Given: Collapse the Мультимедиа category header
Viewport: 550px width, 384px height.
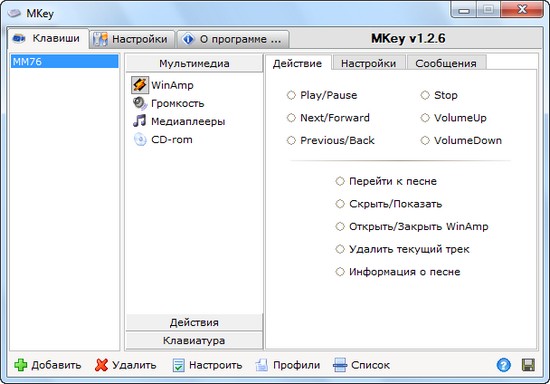Looking at the screenshot, I should pyautogui.click(x=194, y=63).
